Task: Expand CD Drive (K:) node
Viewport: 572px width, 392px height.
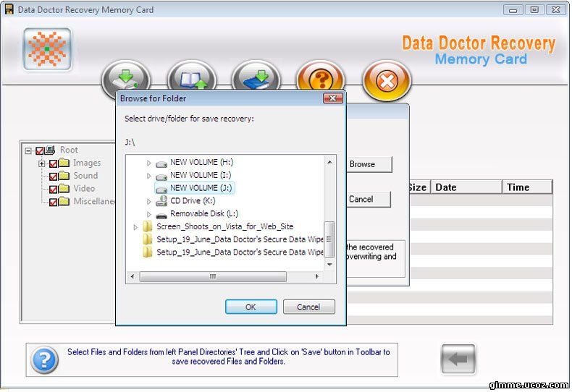Action: pyautogui.click(x=149, y=201)
